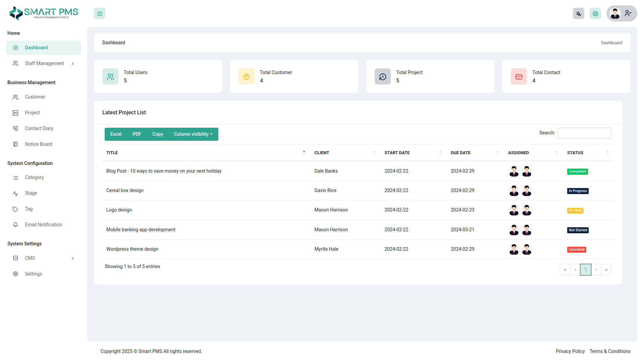Open Category under System Configuration
The height and width of the screenshot is (362, 644).
34,177
